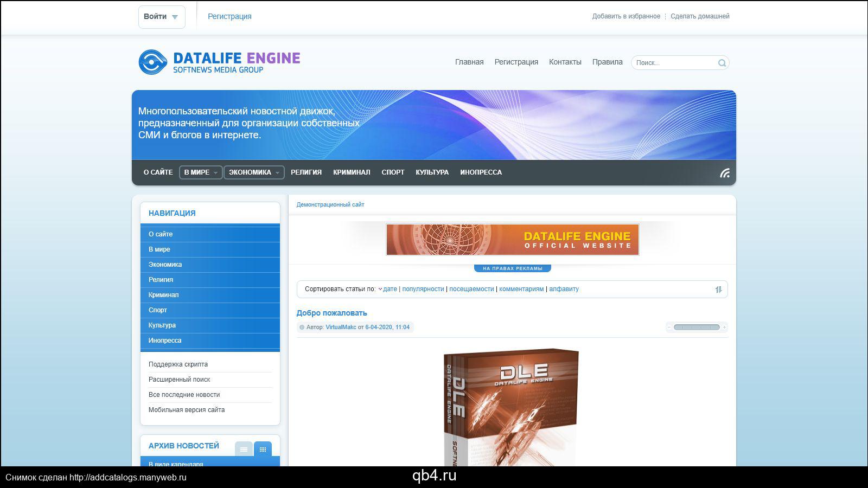Open the СПОРТ menu item

(393, 172)
